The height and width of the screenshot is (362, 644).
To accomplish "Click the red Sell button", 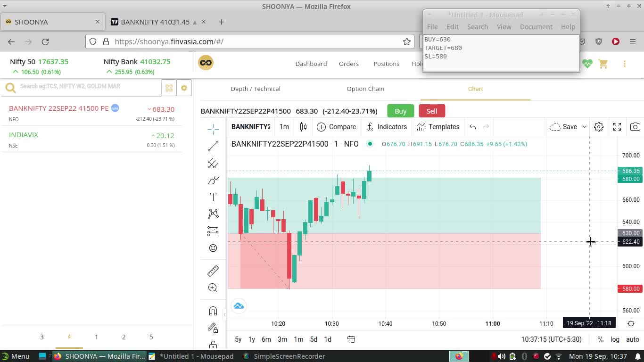I will click(432, 111).
